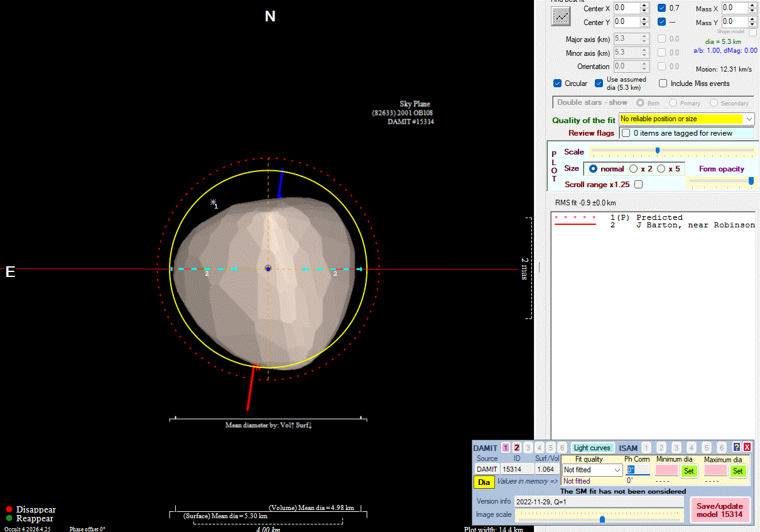Click the blue center marker on asteroid
Image resolution: width=760 pixels, height=532 pixels.
[268, 268]
